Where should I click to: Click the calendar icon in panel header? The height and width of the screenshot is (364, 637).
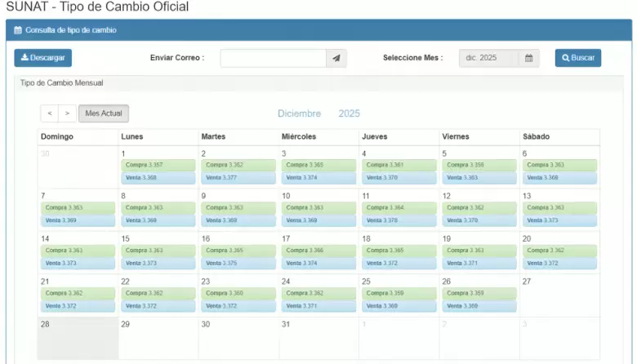(18, 30)
